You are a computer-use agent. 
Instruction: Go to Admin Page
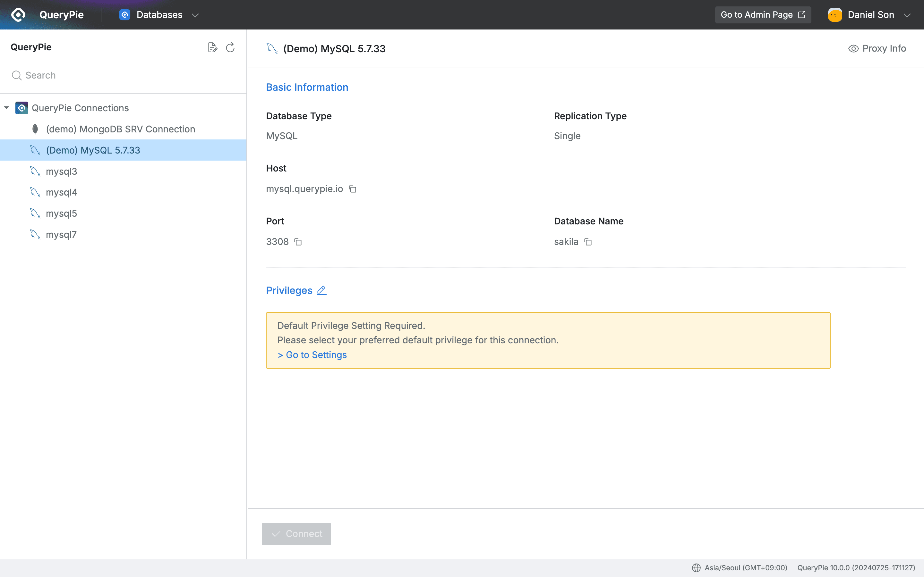763,14
